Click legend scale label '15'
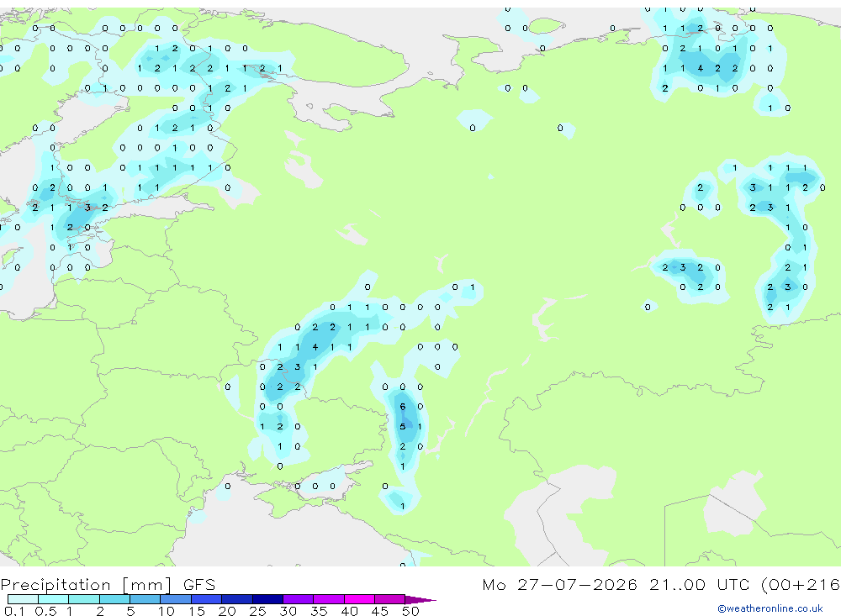Viewport: 841px width, 616px height. click(197, 611)
